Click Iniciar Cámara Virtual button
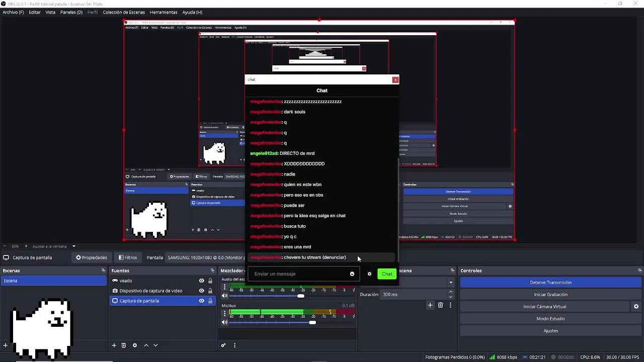Viewport: 644px width, 362px height. click(545, 307)
